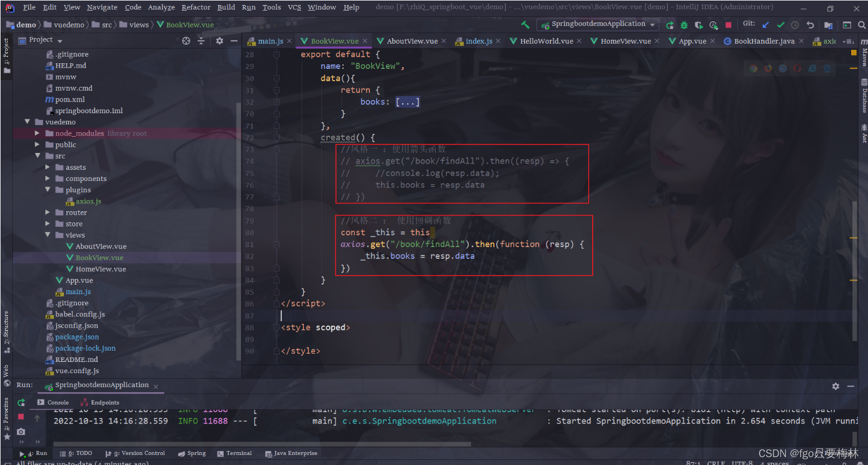Open the VCS menu
The width and height of the screenshot is (868, 465).
294,7
